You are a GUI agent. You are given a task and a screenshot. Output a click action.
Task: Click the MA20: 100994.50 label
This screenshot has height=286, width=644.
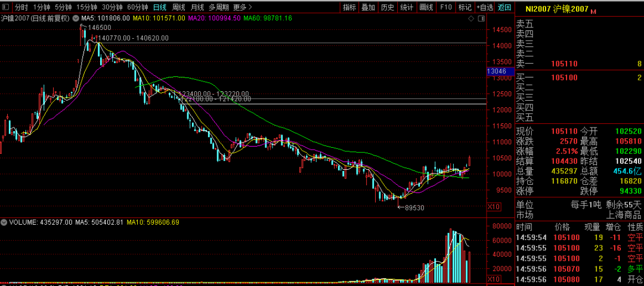point(214,18)
